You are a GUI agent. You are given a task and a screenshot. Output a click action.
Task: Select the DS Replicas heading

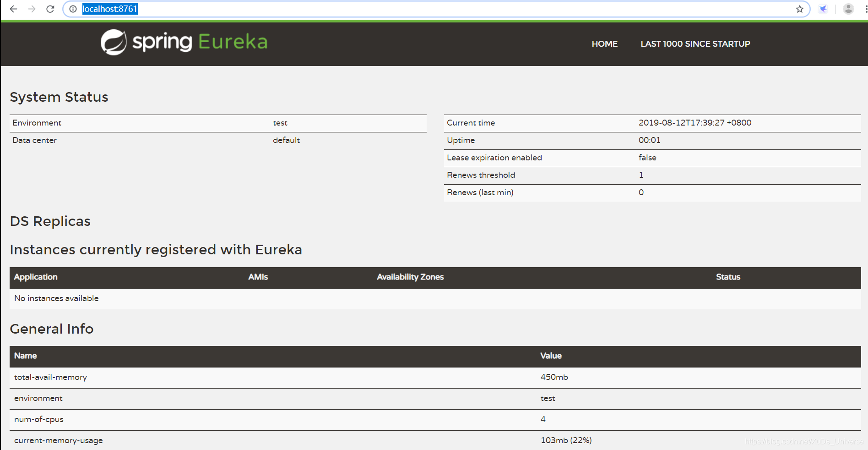click(x=50, y=221)
